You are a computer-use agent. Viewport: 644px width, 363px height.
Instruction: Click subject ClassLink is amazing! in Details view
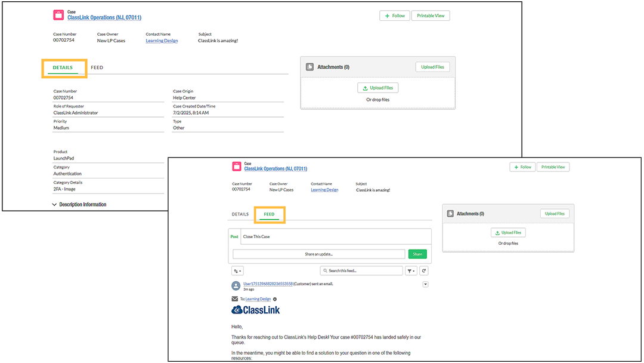(x=218, y=41)
